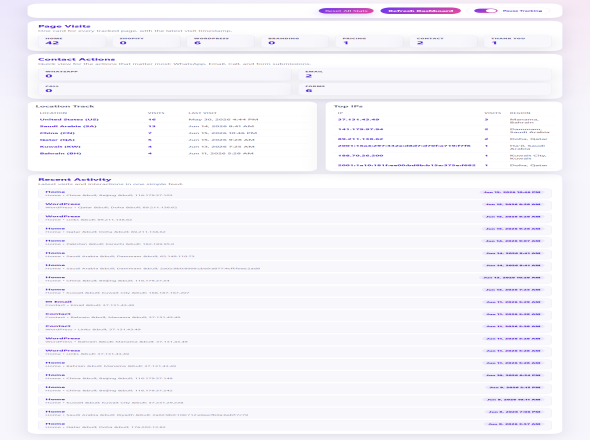
Task: Open the Home page visits card
Action: (72, 41)
